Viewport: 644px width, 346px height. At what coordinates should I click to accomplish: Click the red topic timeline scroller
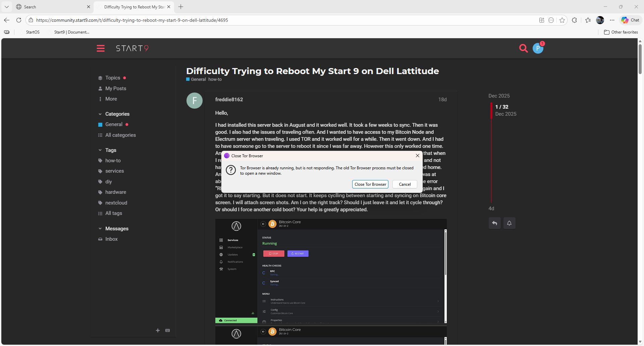[491, 111]
